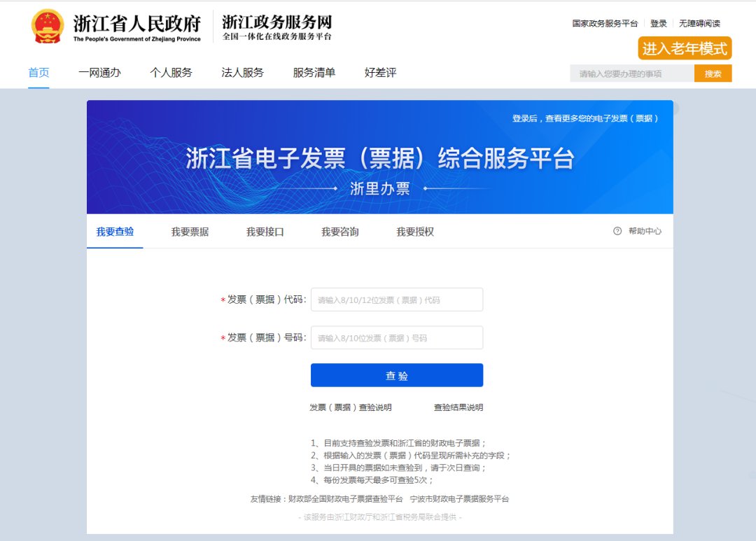Open the 我要授权 tab
The height and width of the screenshot is (541, 756).
(x=415, y=232)
